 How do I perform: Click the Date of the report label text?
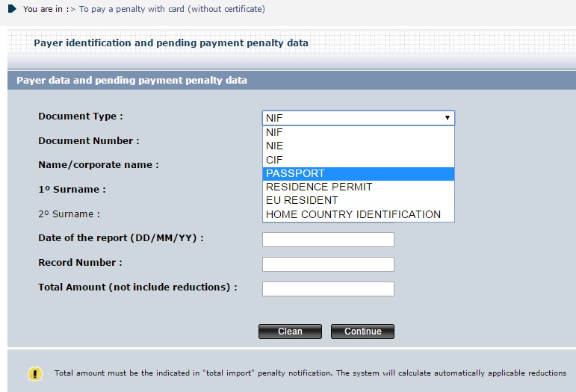point(121,238)
